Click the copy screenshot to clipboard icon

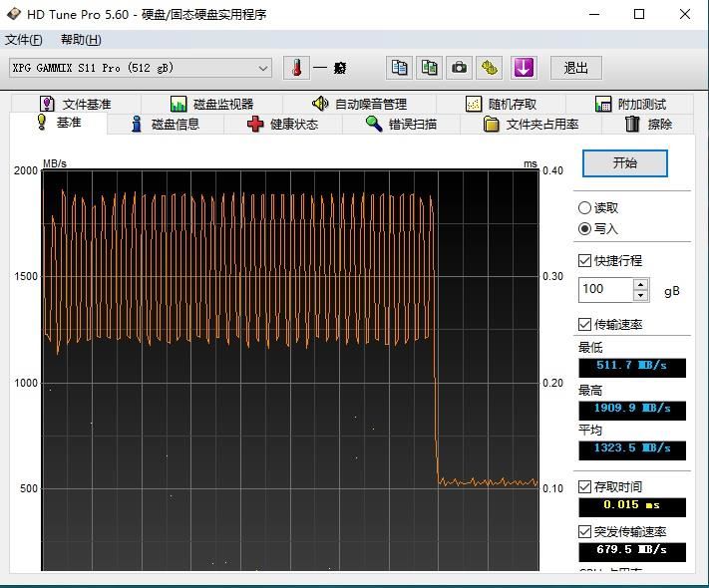429,68
